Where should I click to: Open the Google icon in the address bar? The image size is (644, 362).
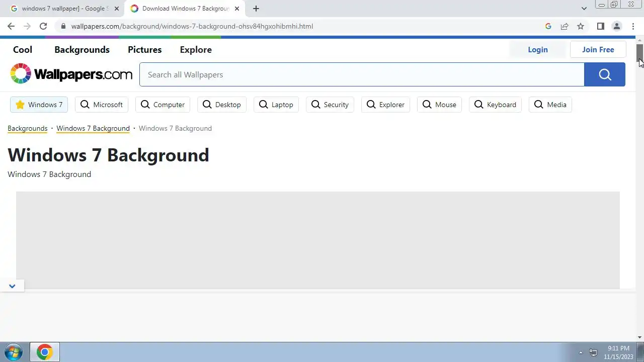(x=548, y=26)
